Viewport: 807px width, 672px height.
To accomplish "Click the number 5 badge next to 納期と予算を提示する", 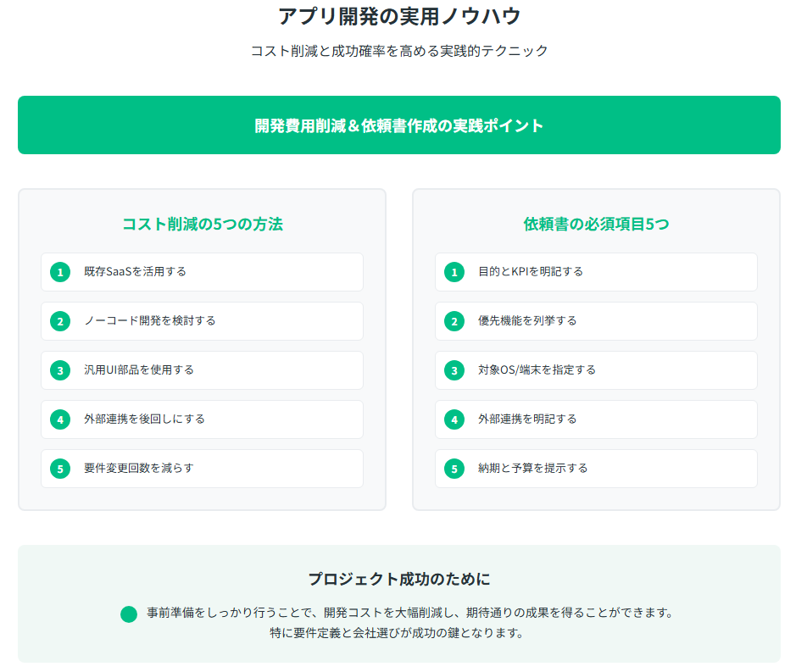I will coord(454,469).
